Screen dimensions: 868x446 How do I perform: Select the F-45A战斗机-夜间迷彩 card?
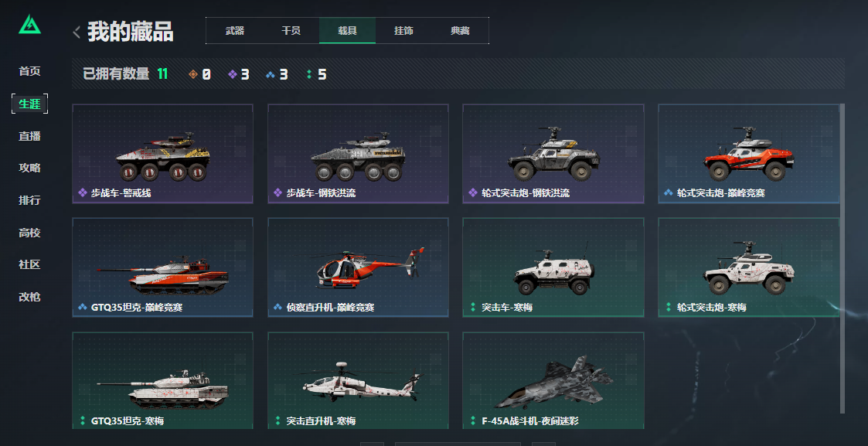pos(553,381)
